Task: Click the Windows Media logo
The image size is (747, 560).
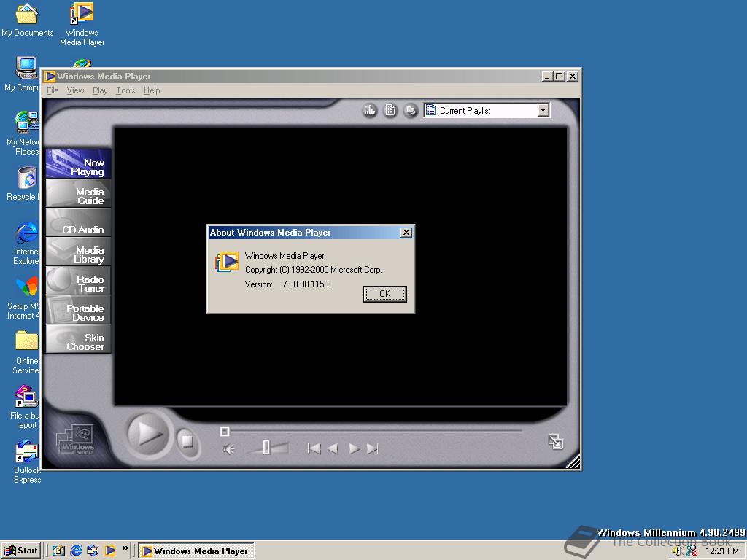Action: tap(75, 440)
